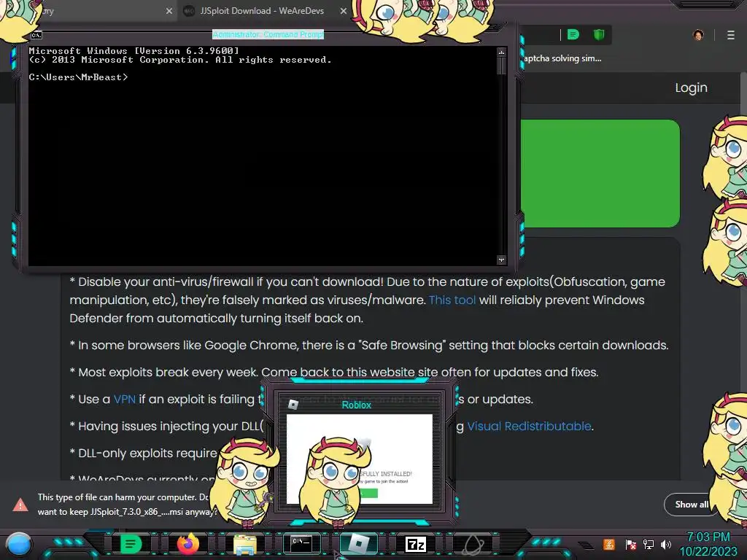Click the big green download button
This screenshot has height=560, width=747.
[x=600, y=174]
